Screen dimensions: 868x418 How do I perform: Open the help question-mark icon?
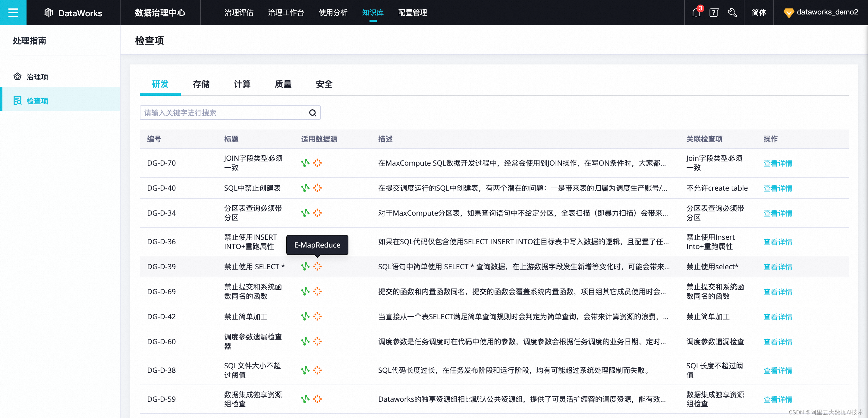tap(714, 13)
